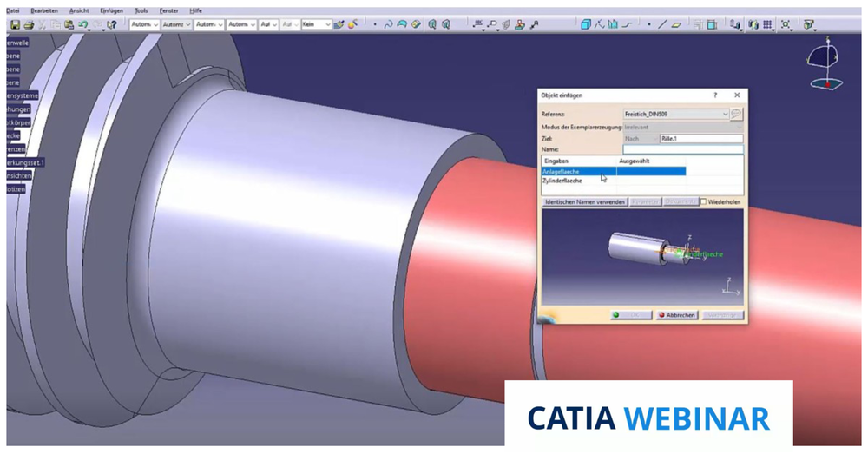The height and width of the screenshot is (454, 868).
Task: Click the curved spline icon in toolbar
Action: point(388,25)
